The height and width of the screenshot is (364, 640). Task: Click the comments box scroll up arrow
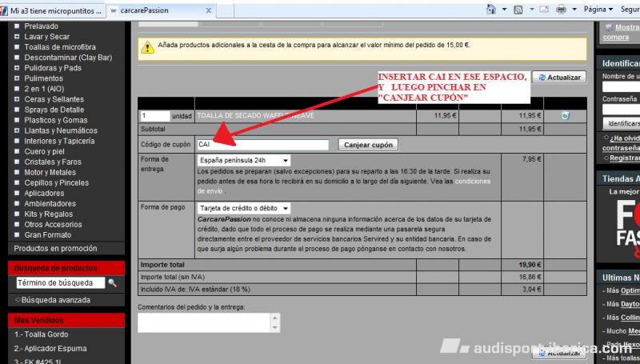pyautogui.click(x=275, y=318)
